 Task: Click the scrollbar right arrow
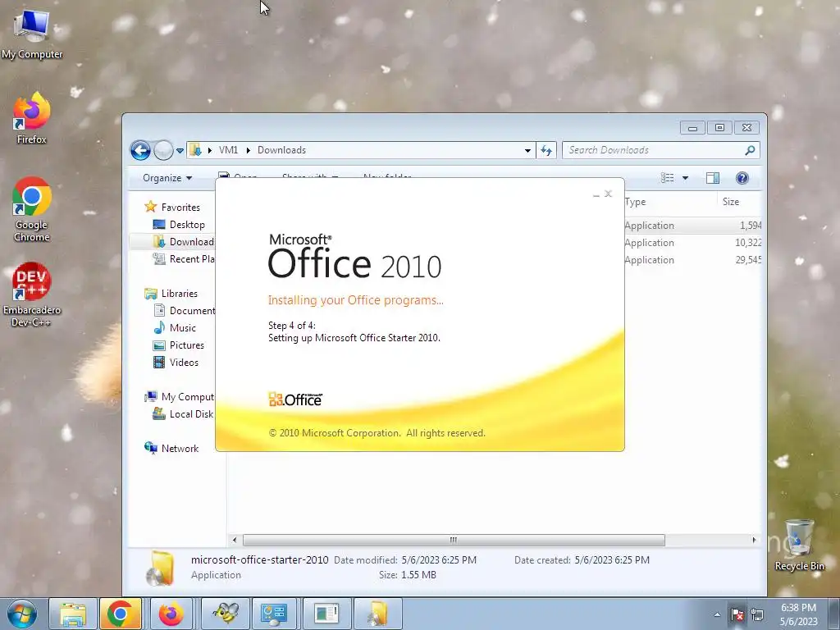pyautogui.click(x=754, y=540)
